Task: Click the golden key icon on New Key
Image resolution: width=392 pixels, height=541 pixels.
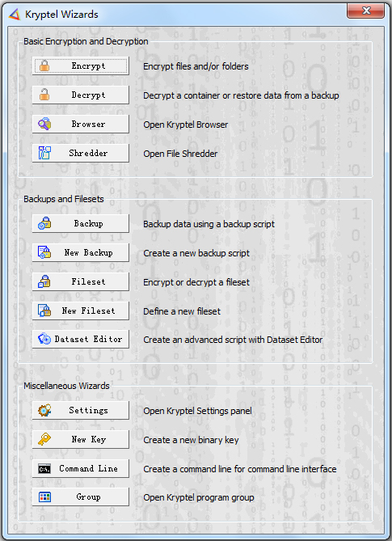Action: [44, 439]
